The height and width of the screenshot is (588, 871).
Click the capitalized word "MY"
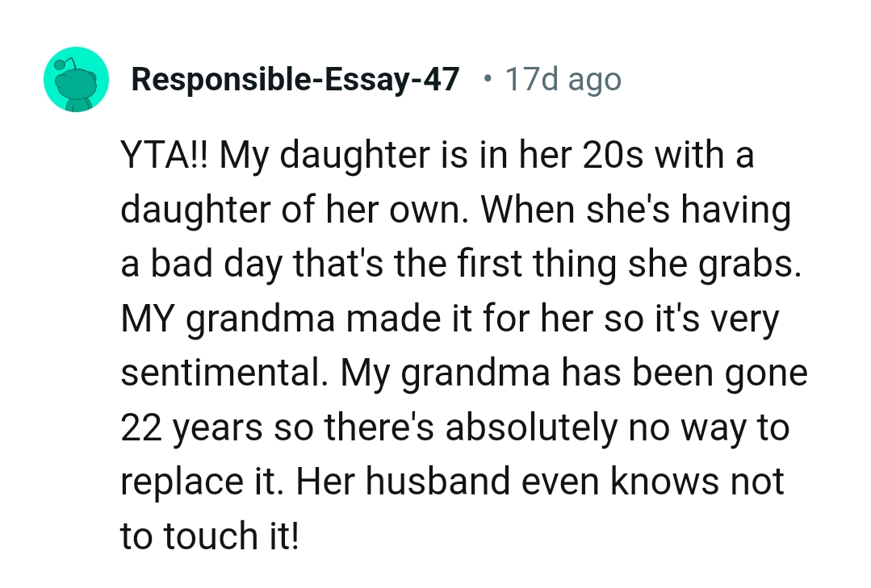[x=148, y=319]
